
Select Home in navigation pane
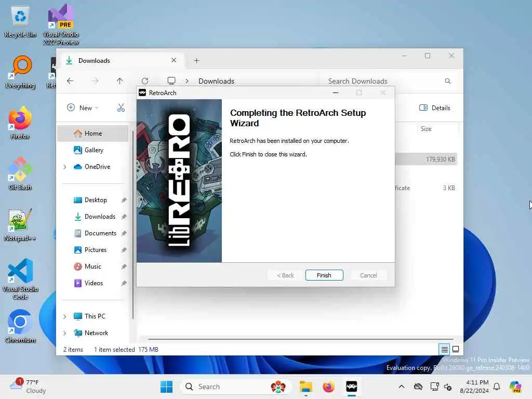tap(93, 134)
